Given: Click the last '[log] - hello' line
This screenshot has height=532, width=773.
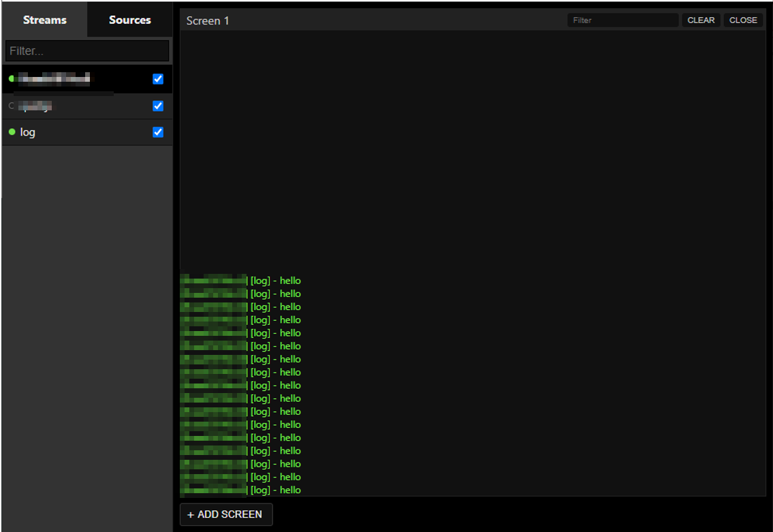Looking at the screenshot, I should [x=276, y=490].
